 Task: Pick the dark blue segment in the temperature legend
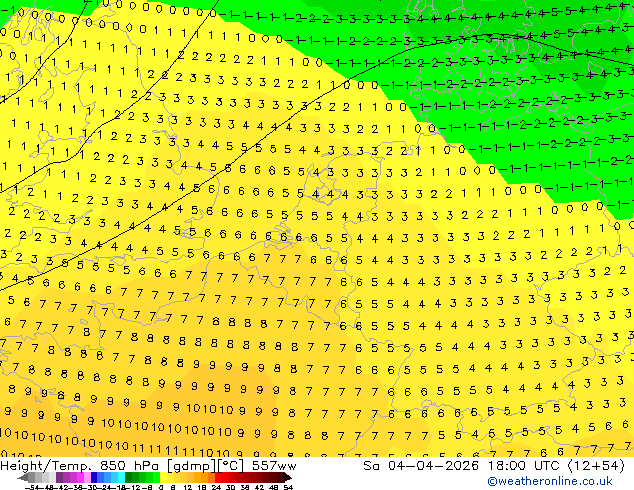click(x=94, y=477)
